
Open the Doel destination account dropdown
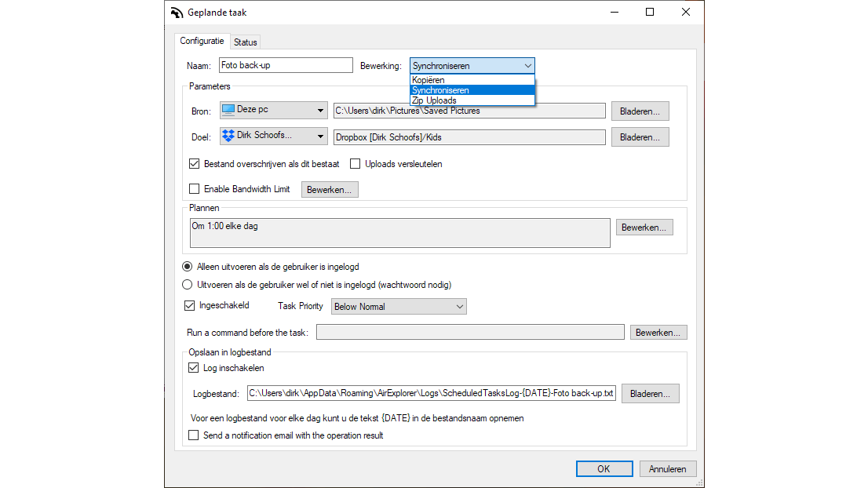[x=321, y=137]
